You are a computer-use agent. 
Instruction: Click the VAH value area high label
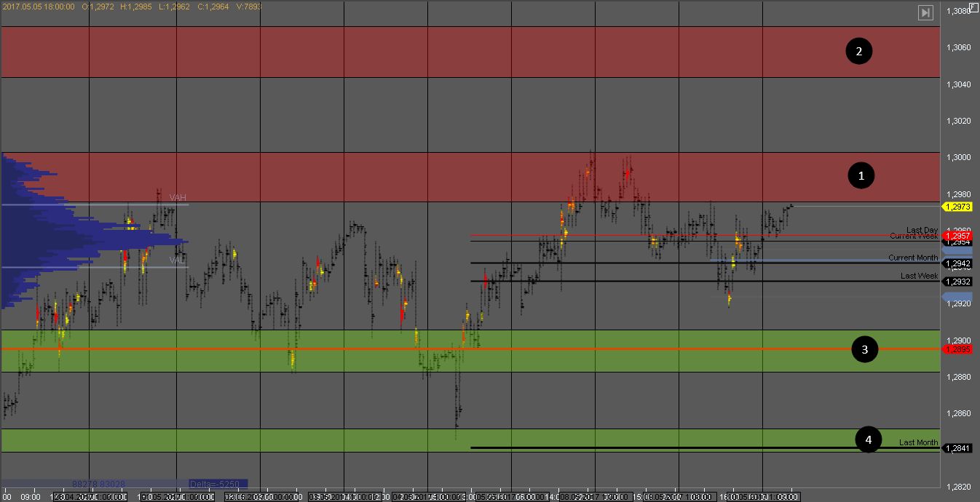tap(178, 197)
